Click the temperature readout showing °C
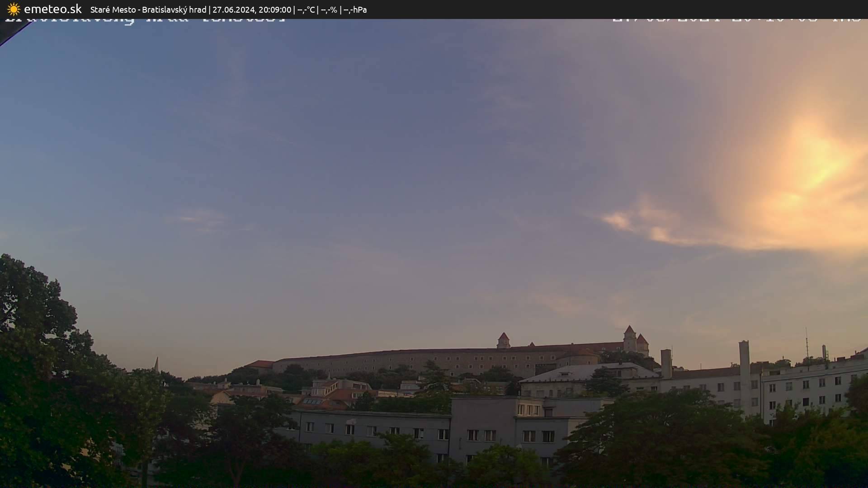Image resolution: width=868 pixels, height=488 pixels. click(x=306, y=9)
